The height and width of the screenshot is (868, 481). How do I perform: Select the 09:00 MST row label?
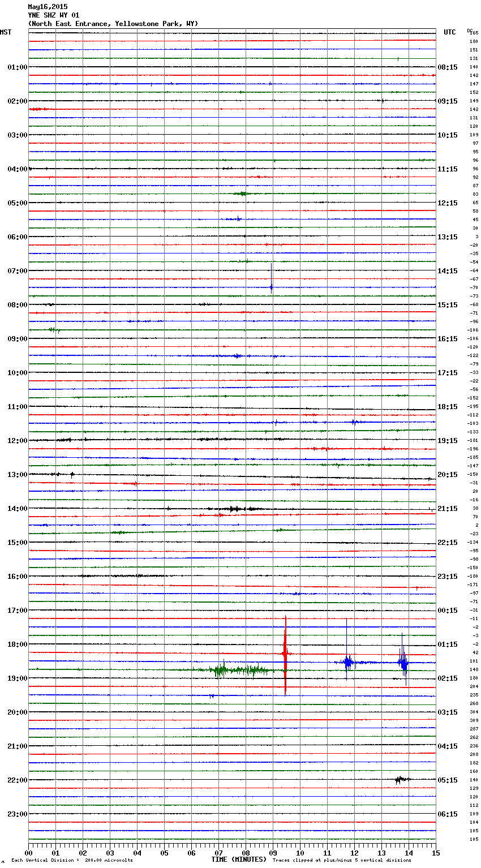(17, 339)
